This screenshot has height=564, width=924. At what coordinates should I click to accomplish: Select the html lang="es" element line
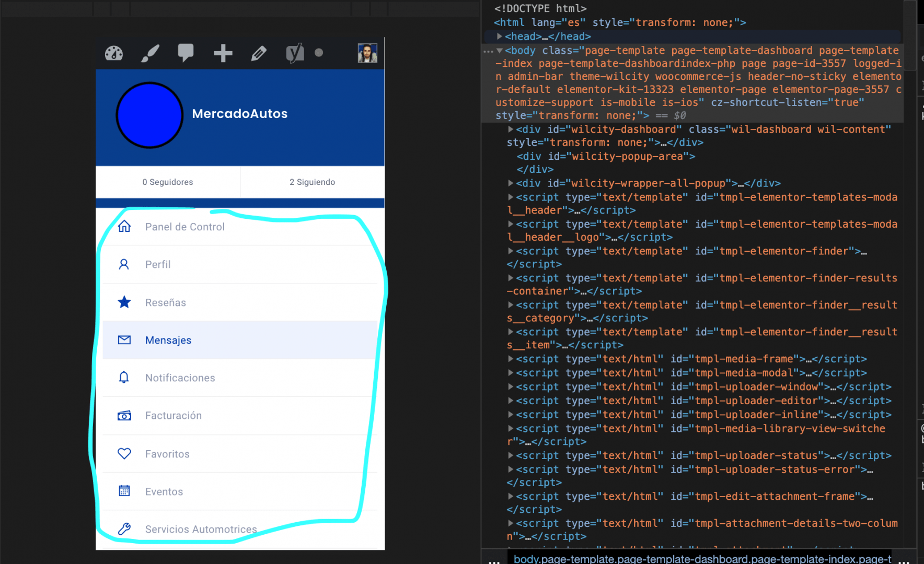point(620,22)
